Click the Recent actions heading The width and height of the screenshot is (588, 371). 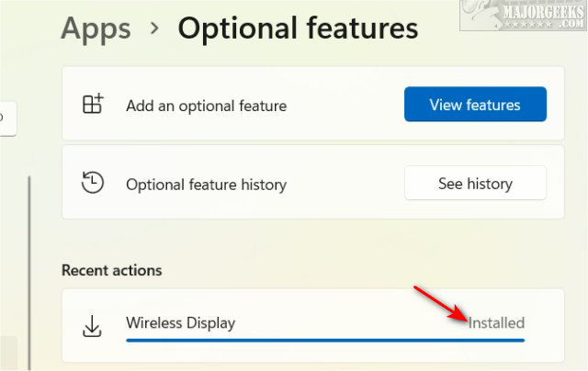click(x=111, y=270)
